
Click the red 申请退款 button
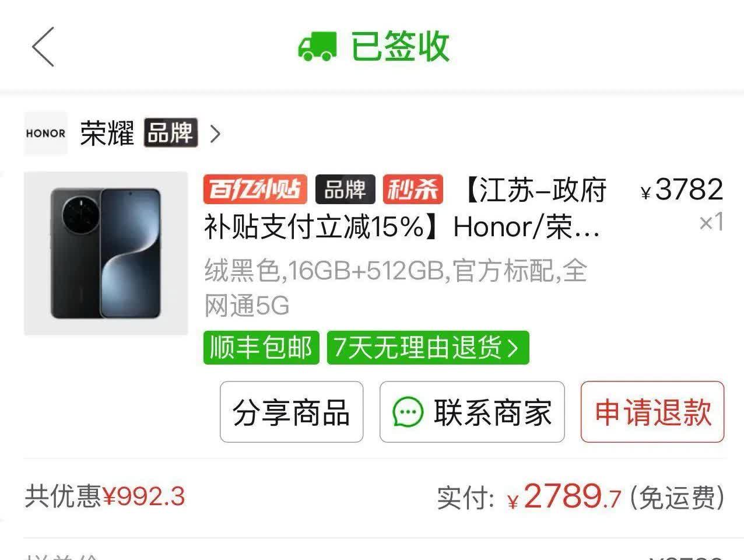coord(652,412)
